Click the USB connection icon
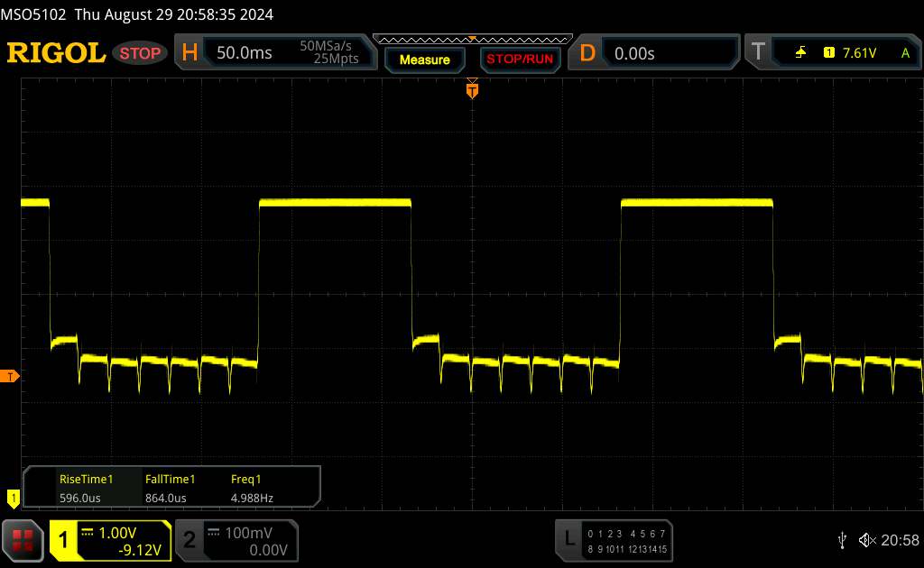Image resolution: width=924 pixels, height=568 pixels. click(x=842, y=540)
